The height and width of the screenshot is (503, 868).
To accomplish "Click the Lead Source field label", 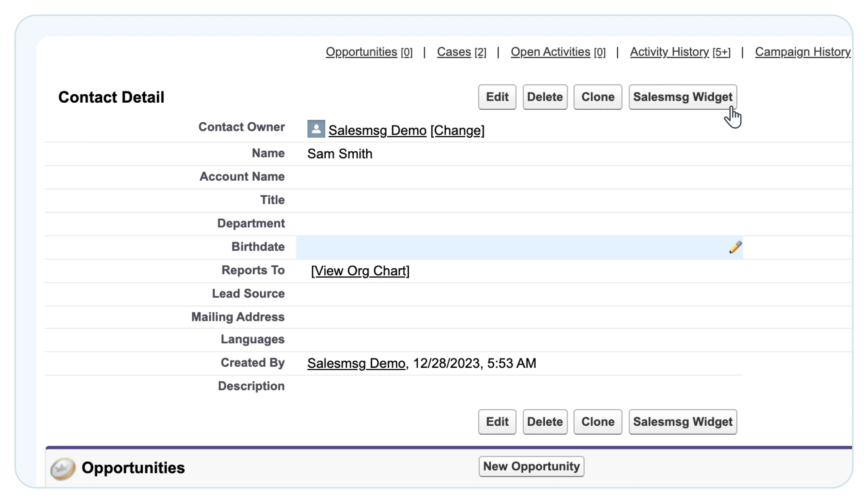I will click(x=248, y=293).
